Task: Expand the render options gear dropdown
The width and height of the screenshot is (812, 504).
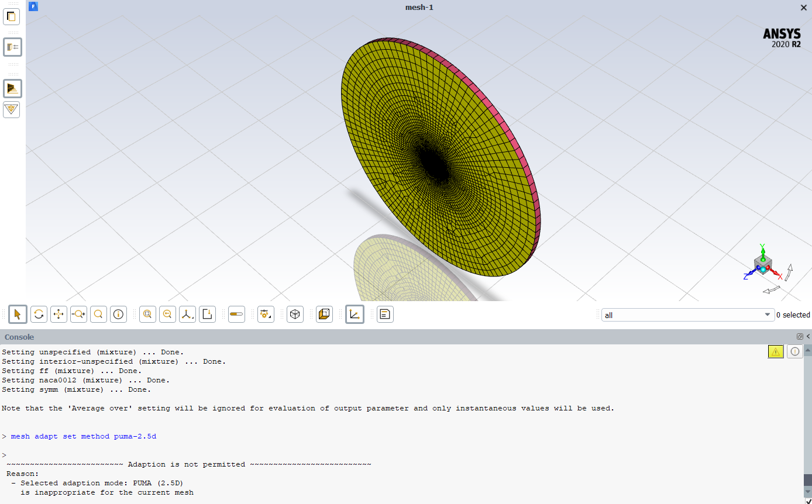Action: (x=266, y=315)
